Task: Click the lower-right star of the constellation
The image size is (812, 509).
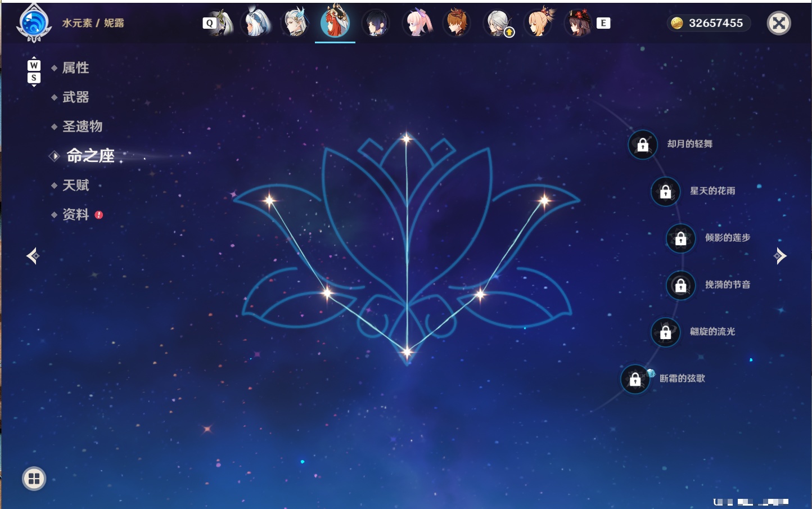Action: tap(480, 294)
